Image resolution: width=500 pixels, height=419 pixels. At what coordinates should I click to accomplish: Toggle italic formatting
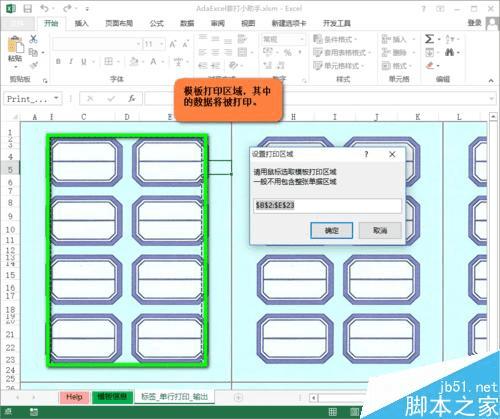point(71,61)
